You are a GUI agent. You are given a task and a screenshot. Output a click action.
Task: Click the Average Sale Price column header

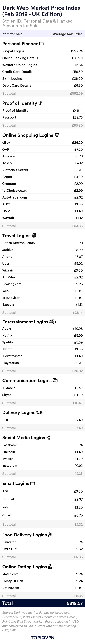(x=68, y=34)
